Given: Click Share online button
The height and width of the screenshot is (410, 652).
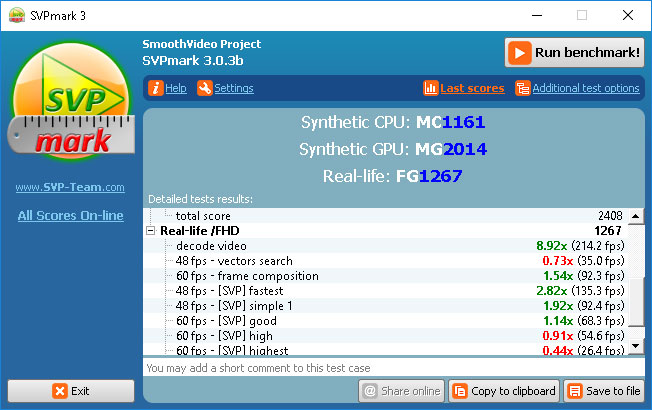Looking at the screenshot, I should coord(401,391).
